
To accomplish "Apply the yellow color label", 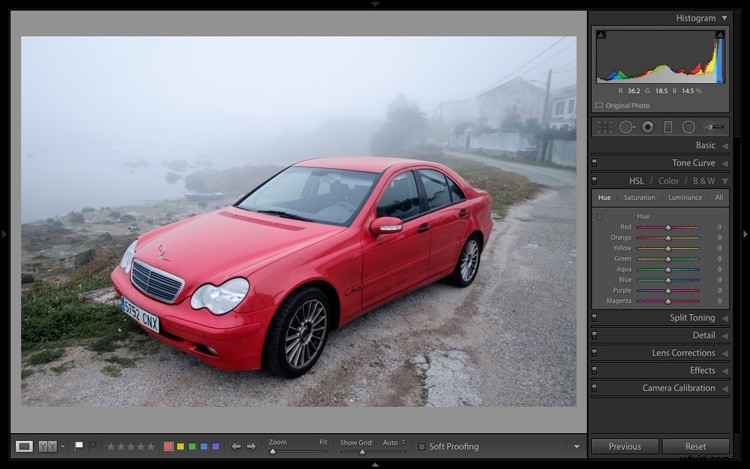I will click(180, 447).
